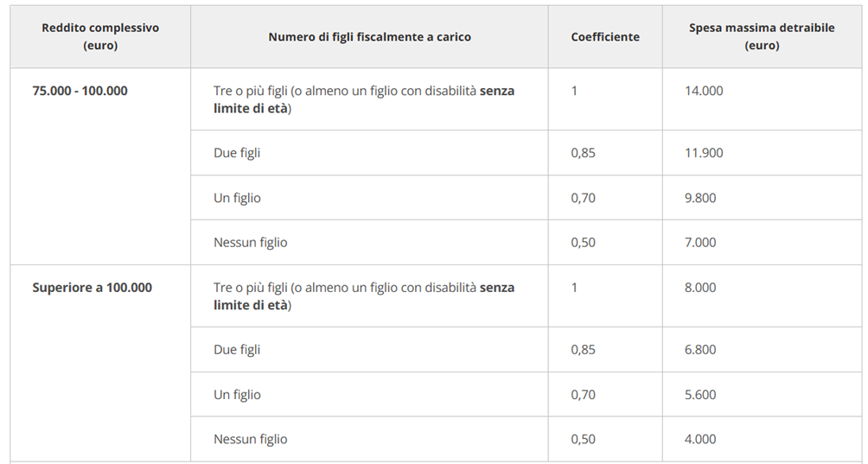Click the Spesa massima detraibile header
This screenshot has height=464, width=868.
pos(762,36)
